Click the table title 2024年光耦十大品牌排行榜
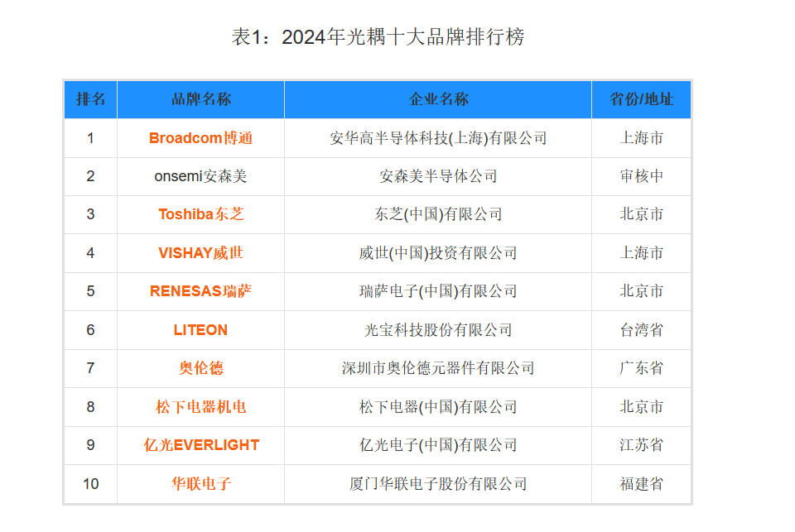The image size is (795, 532). (378, 37)
